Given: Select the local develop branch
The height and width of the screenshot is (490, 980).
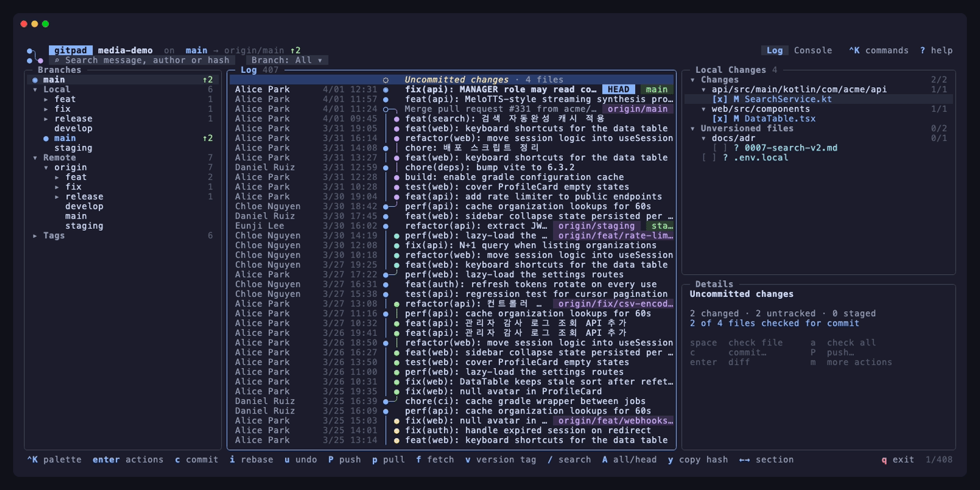Looking at the screenshot, I should pyautogui.click(x=73, y=128).
